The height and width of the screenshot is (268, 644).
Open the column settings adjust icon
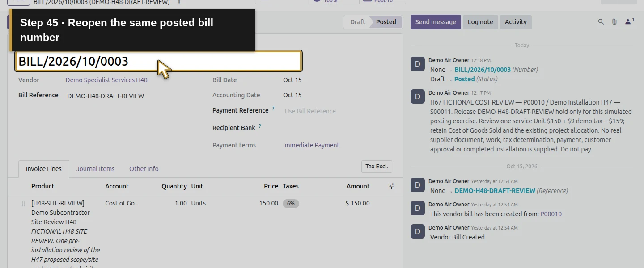[391, 186]
